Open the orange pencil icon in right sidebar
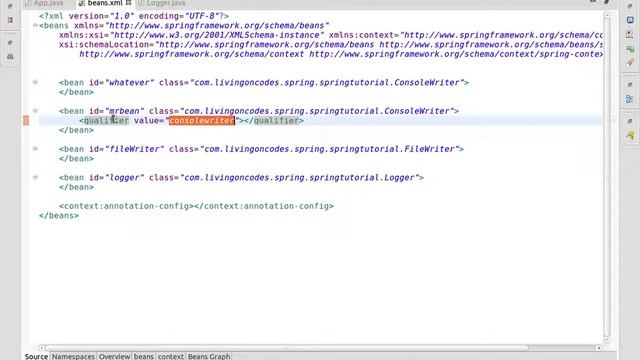 [x=630, y=63]
